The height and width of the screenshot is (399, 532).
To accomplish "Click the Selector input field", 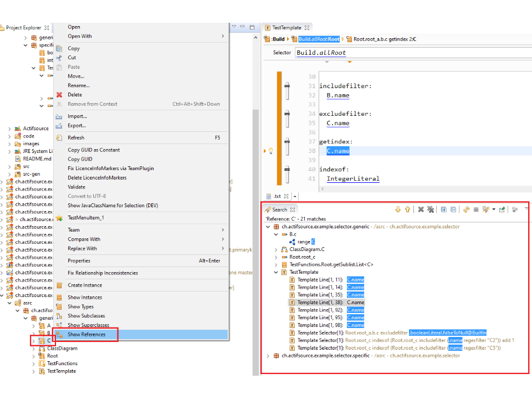I will pos(410,53).
